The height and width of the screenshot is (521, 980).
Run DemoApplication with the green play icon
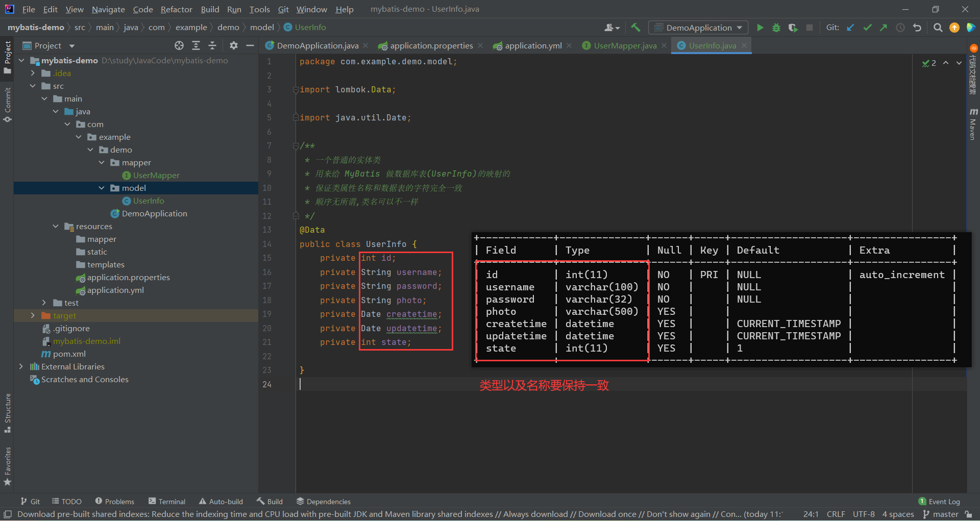[x=760, y=28]
